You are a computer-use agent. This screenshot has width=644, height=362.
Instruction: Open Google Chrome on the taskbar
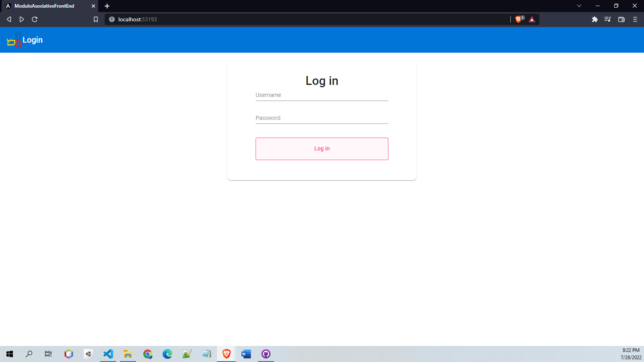pyautogui.click(x=148, y=354)
